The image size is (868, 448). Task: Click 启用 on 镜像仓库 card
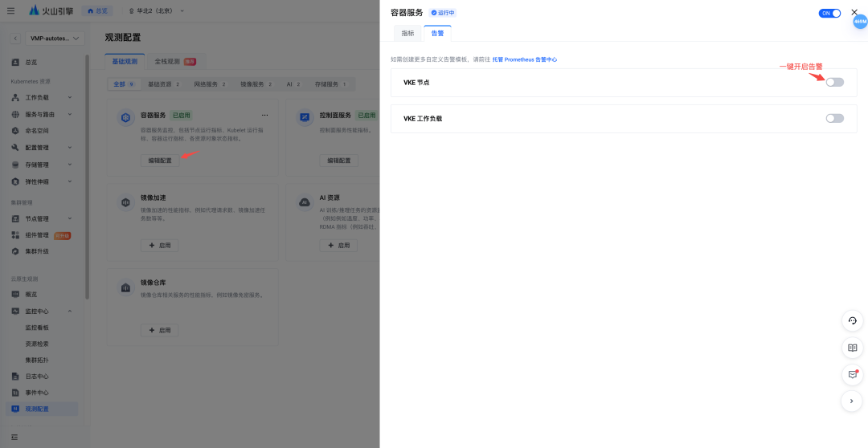click(x=159, y=330)
